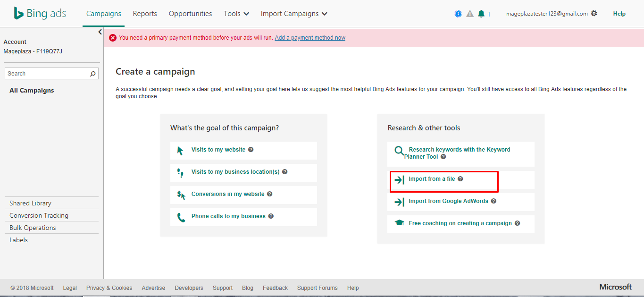Open the Developers footer link
The height and width of the screenshot is (297, 644).
pyautogui.click(x=189, y=288)
